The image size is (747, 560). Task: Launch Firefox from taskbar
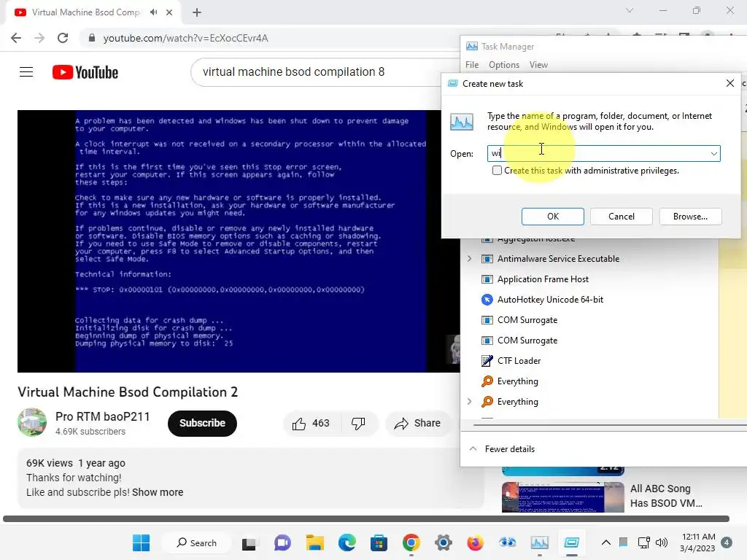[475, 542]
